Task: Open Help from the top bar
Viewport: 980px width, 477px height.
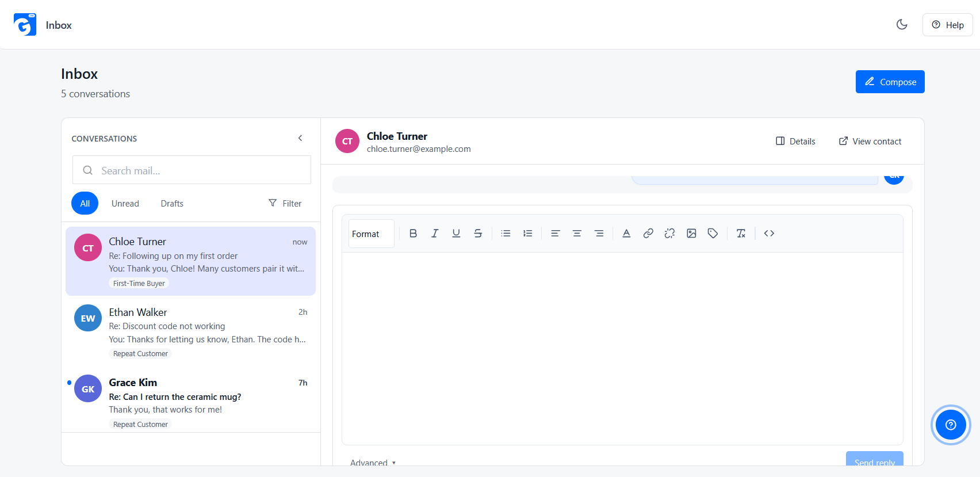Action: (x=947, y=25)
